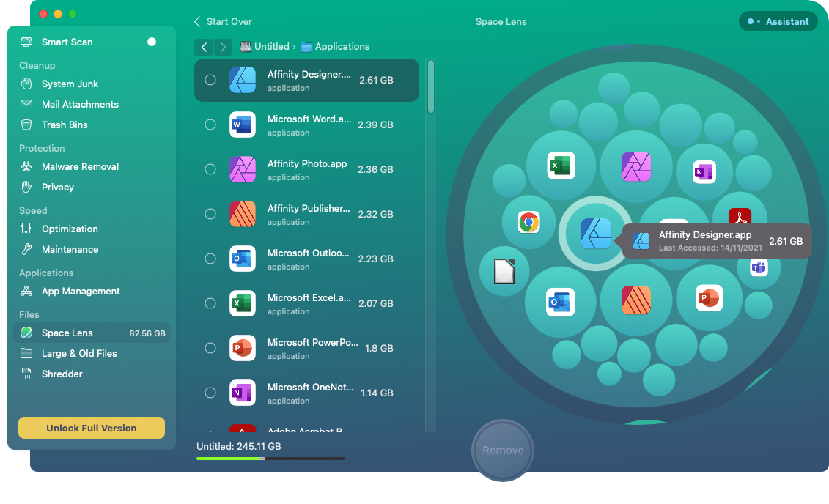Click the App Management icon
This screenshot has height=504, width=829.
click(26, 291)
